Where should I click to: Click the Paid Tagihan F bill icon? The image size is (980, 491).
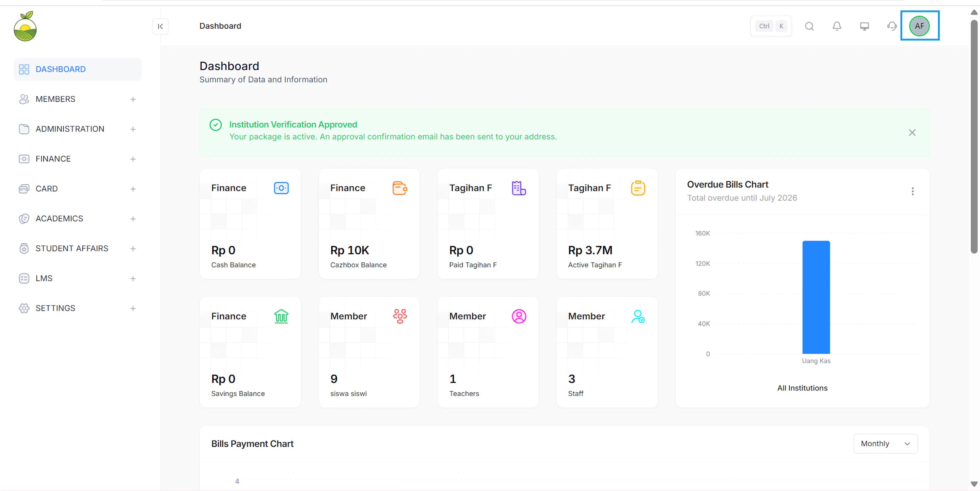tap(519, 188)
